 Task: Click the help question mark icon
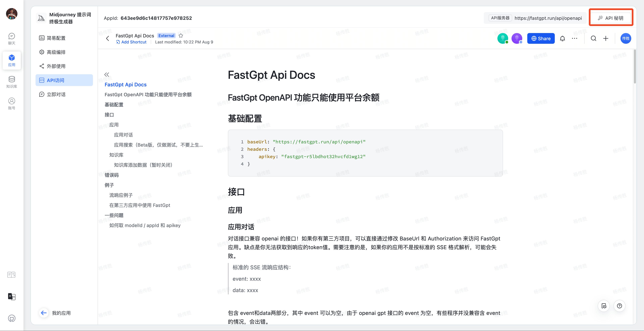[619, 306]
